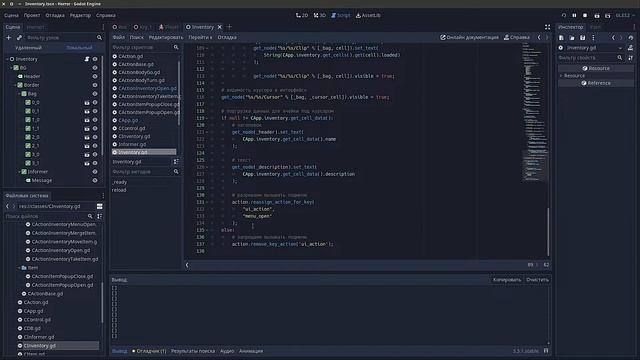Open the Онлайн документация link
This screenshot has height=360, width=640.
click(469, 37)
